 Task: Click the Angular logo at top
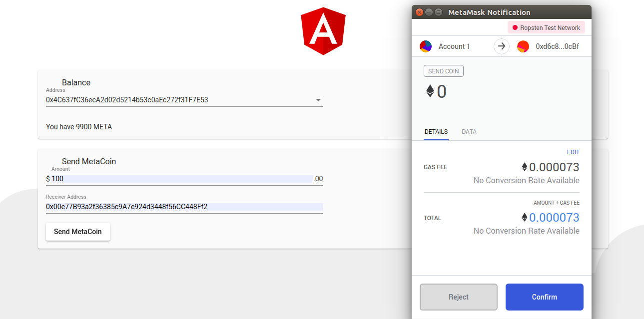[x=323, y=30]
